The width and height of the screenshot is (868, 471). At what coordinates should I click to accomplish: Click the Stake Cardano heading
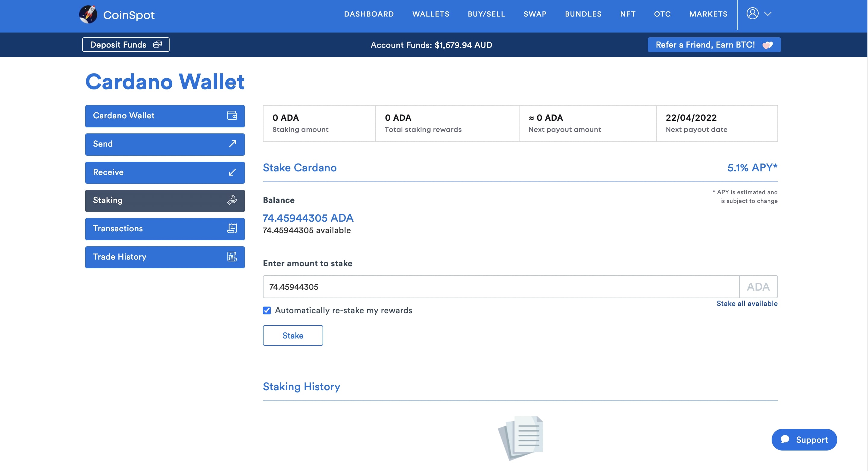pyautogui.click(x=300, y=168)
